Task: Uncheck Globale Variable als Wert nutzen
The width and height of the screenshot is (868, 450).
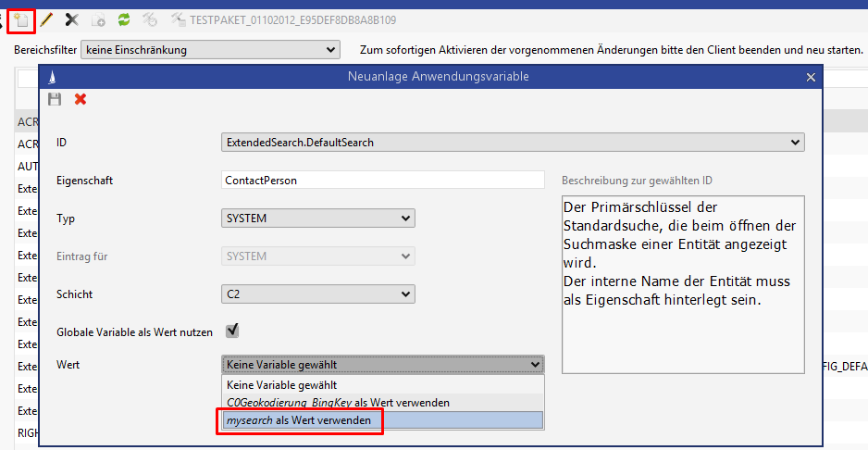Action: pyautogui.click(x=233, y=331)
